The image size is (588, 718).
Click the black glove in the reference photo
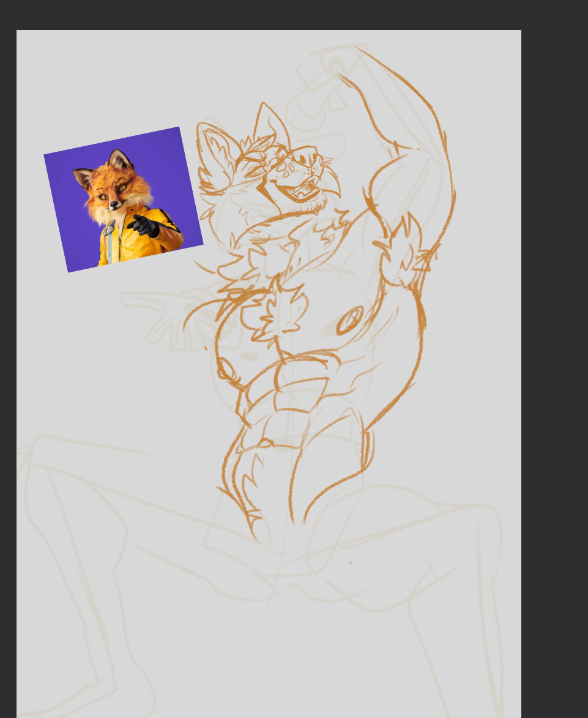click(x=144, y=226)
